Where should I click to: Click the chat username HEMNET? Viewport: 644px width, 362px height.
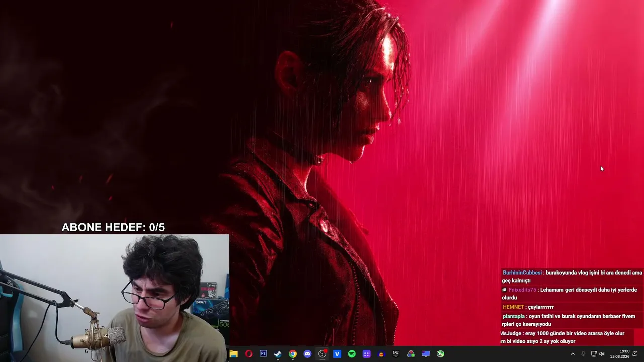point(513,307)
